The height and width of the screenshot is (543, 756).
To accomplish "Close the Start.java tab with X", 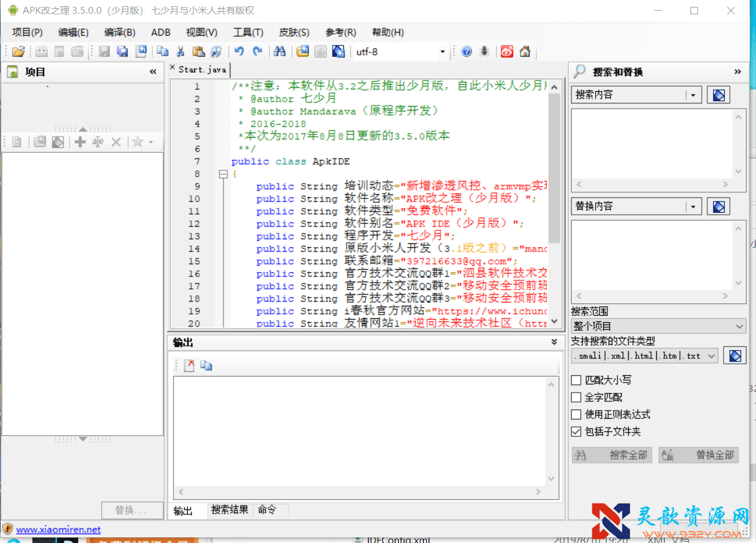I will point(172,67).
